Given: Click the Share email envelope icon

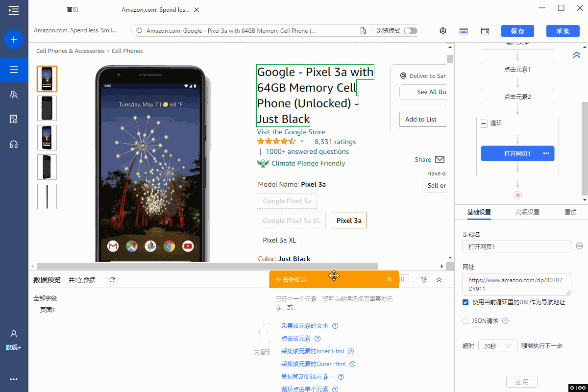Looking at the screenshot, I should tap(440, 159).
